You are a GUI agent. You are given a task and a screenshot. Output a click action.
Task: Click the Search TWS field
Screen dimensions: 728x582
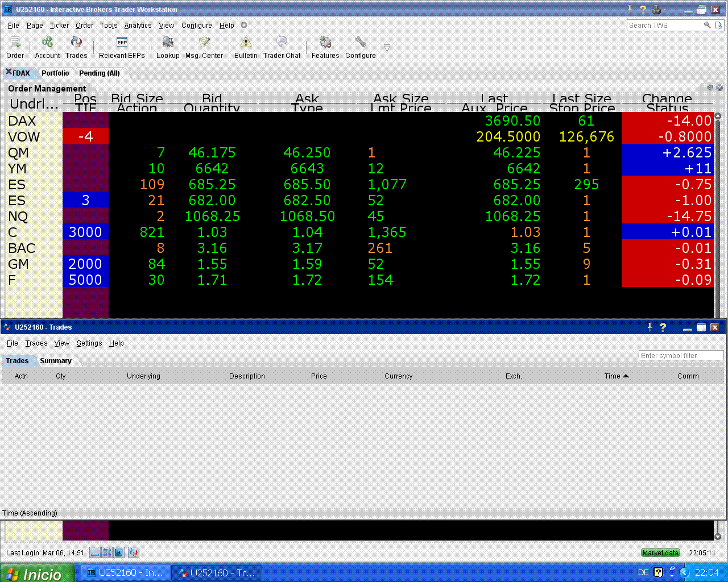pyautogui.click(x=665, y=26)
